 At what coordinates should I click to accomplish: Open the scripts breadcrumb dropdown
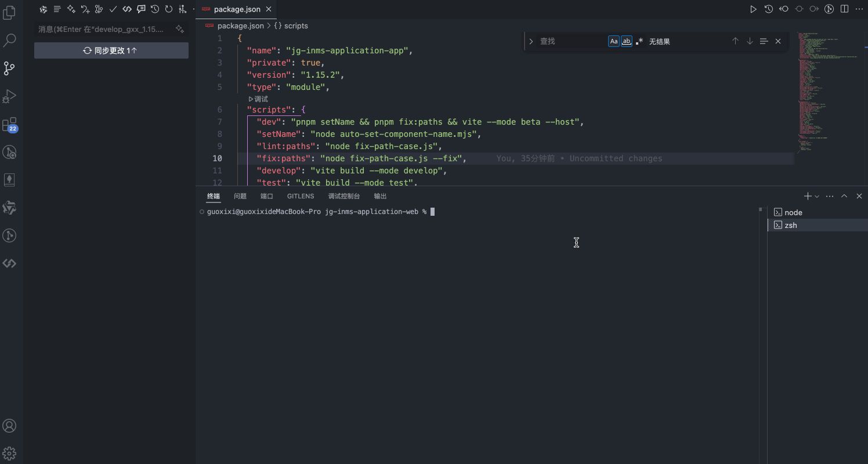[x=291, y=26]
